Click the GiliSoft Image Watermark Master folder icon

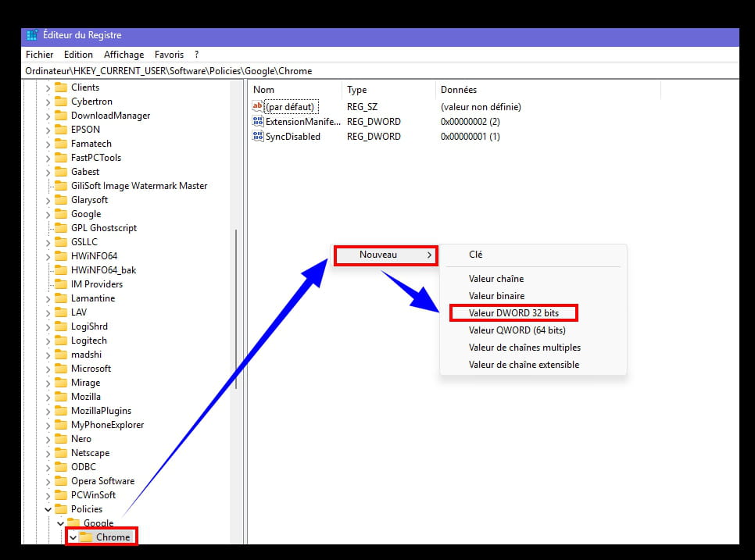click(61, 186)
